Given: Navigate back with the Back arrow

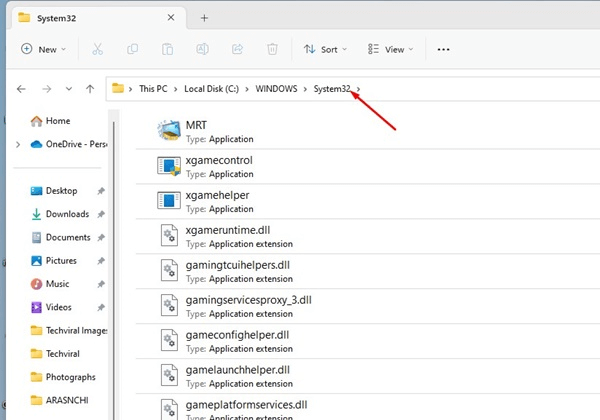Looking at the screenshot, I should pyautogui.click(x=21, y=89).
